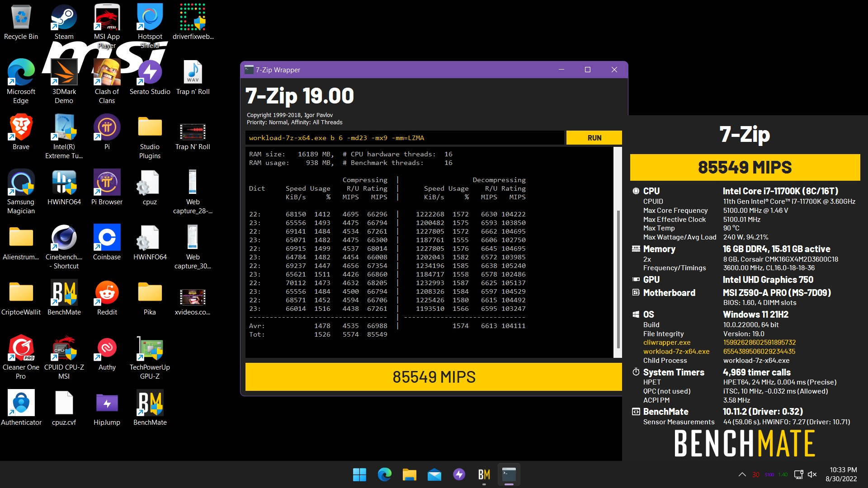The image size is (868, 488).
Task: Open Reddit desktop shortcut
Action: coord(107,297)
